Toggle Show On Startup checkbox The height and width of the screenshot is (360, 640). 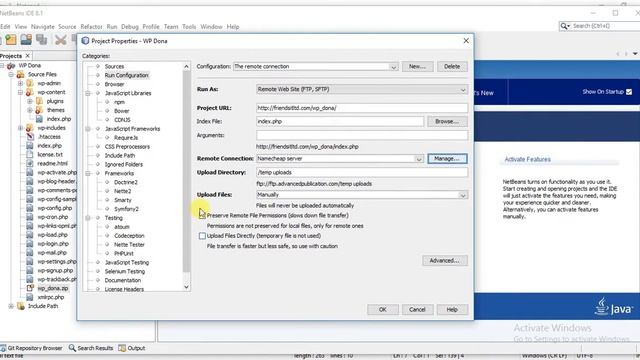click(629, 92)
